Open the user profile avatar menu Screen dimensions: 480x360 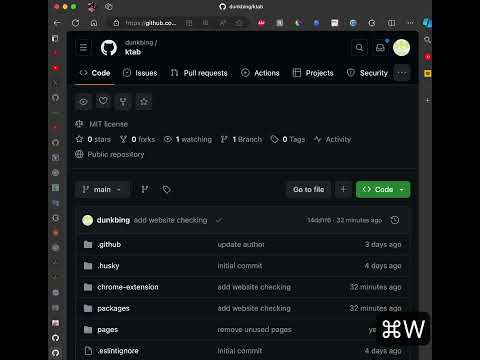tap(401, 48)
